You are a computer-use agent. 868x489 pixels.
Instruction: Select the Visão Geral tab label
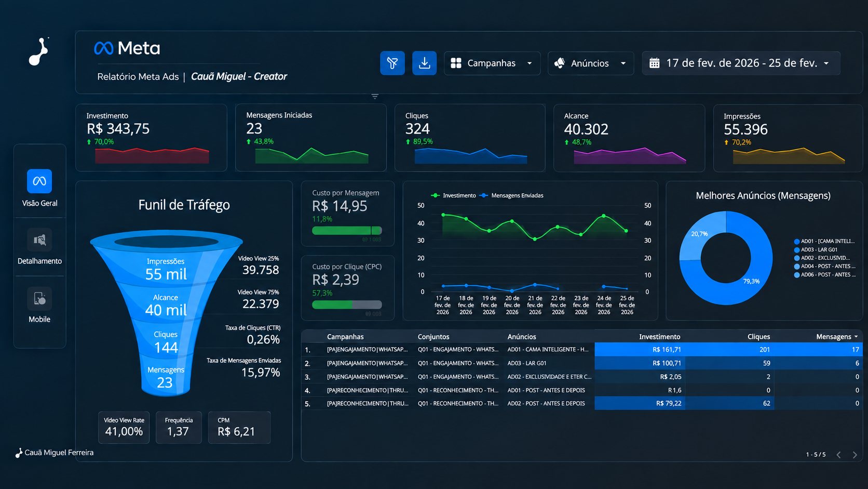pyautogui.click(x=39, y=203)
